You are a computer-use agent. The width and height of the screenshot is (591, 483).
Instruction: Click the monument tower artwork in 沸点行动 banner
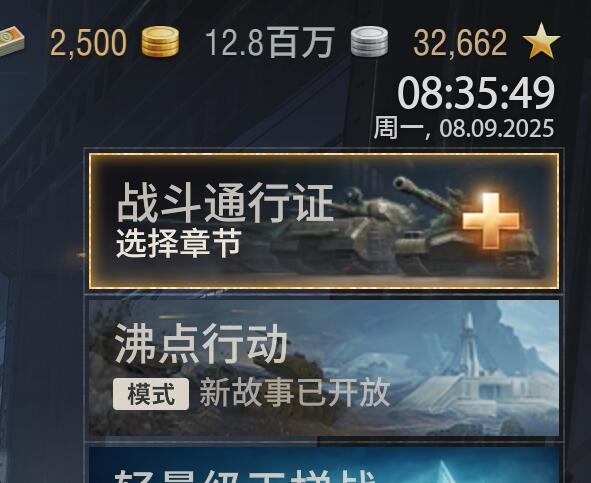click(x=469, y=345)
